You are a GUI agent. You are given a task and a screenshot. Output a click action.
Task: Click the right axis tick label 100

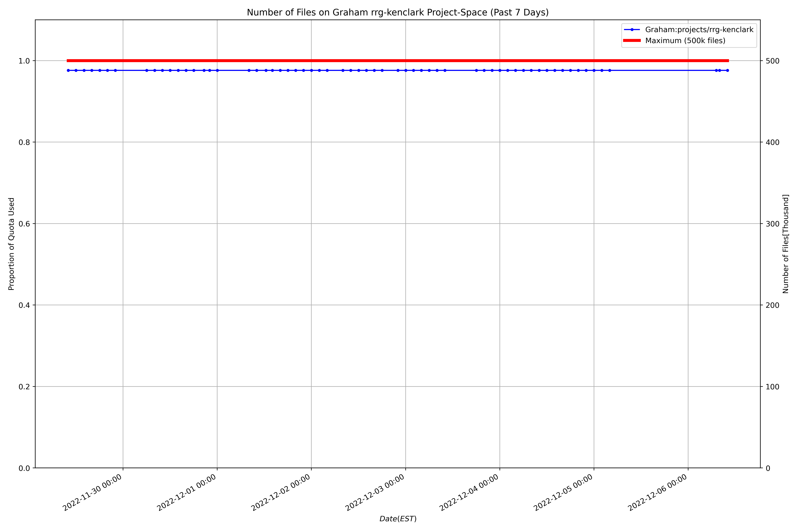(x=773, y=387)
